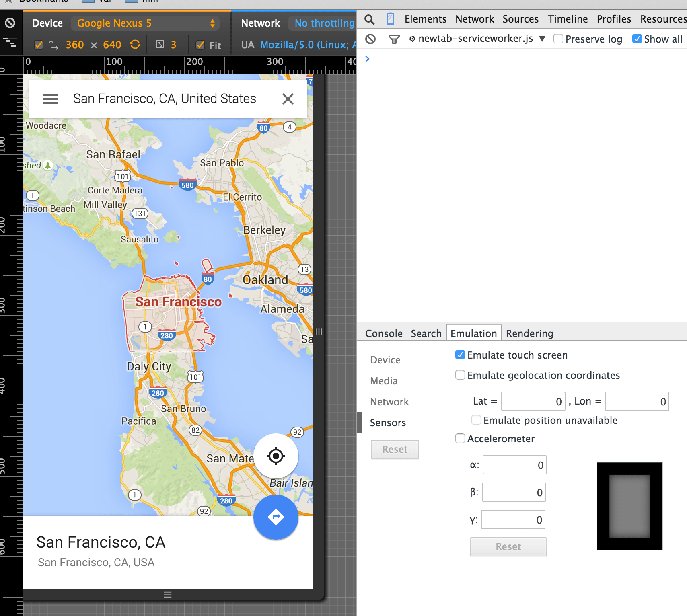Click the Highway 82 shield near San Bruno
This screenshot has width=687, height=616.
click(195, 430)
